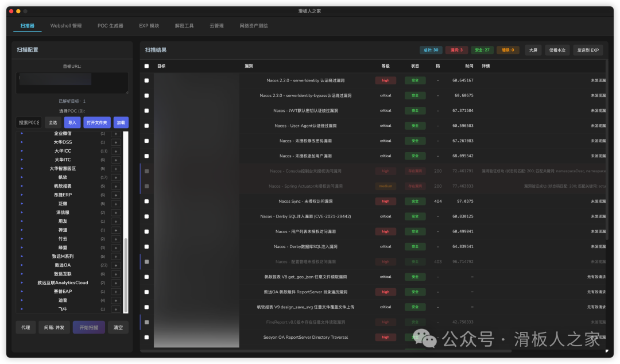Screen dimensions: 620x364
Task: Go to the EXP 模块 tab
Action: click(x=149, y=26)
